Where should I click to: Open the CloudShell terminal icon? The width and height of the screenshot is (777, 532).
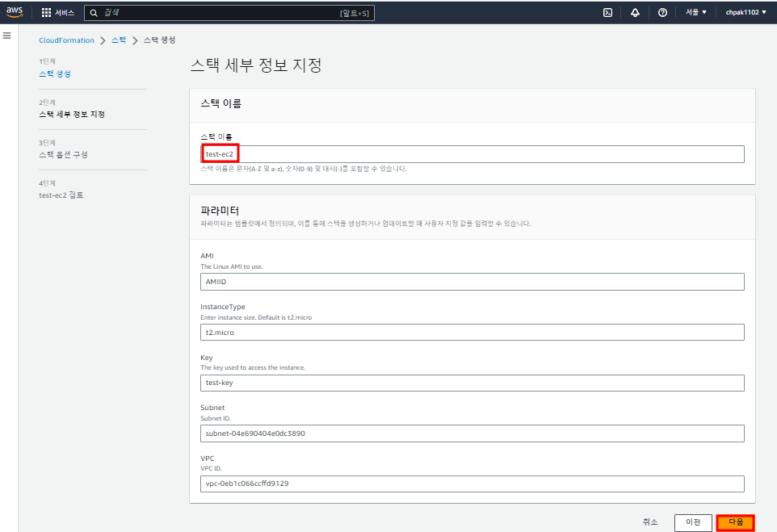click(607, 13)
